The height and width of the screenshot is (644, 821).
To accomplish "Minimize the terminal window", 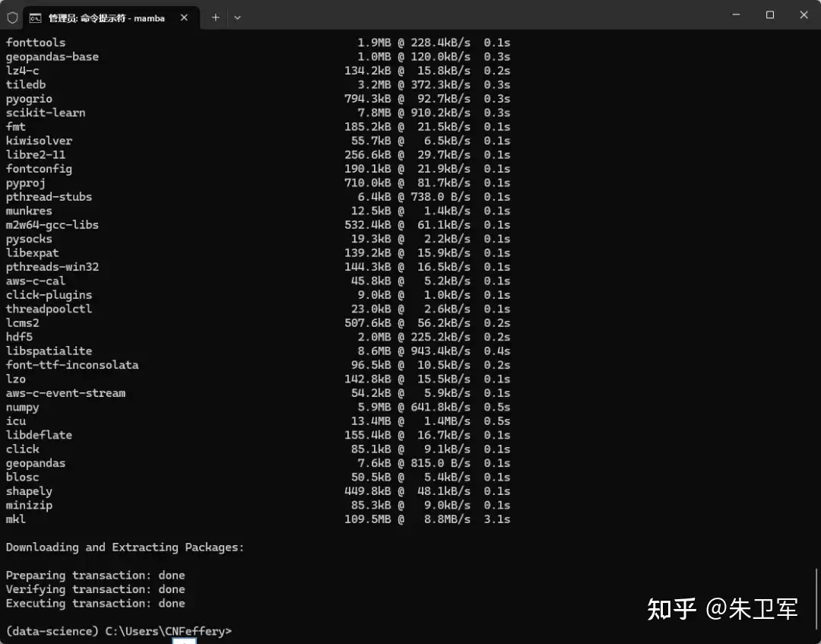I will click(736, 14).
